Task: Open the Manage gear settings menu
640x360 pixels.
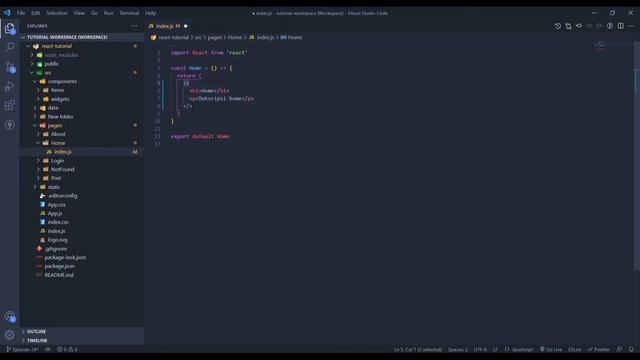Action: click(x=10, y=335)
